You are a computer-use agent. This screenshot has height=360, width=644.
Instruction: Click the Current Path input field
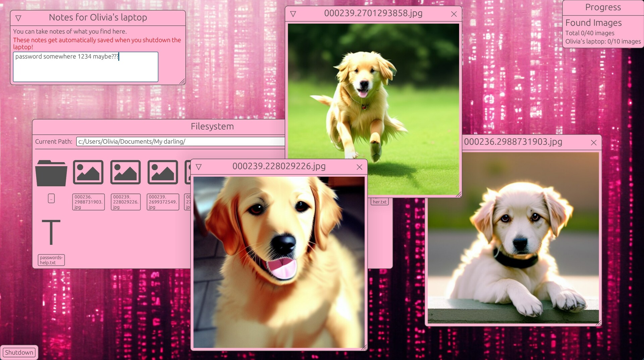(180, 142)
